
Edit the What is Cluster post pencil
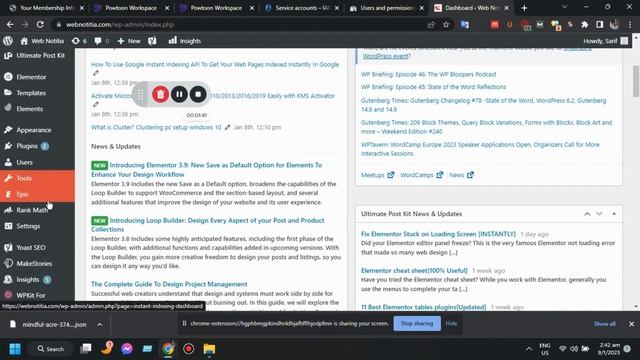[x=227, y=127]
